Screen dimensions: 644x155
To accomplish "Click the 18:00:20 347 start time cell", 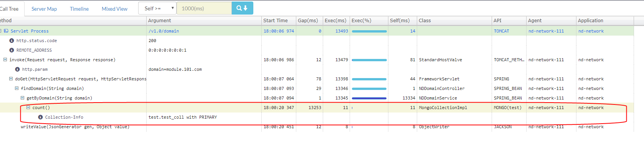I will tap(279, 108).
